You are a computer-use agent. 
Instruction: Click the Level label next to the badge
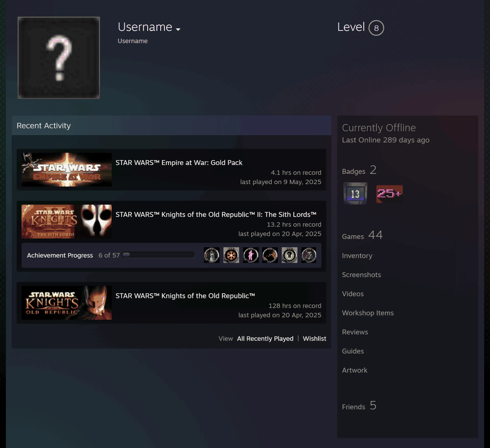point(351,27)
